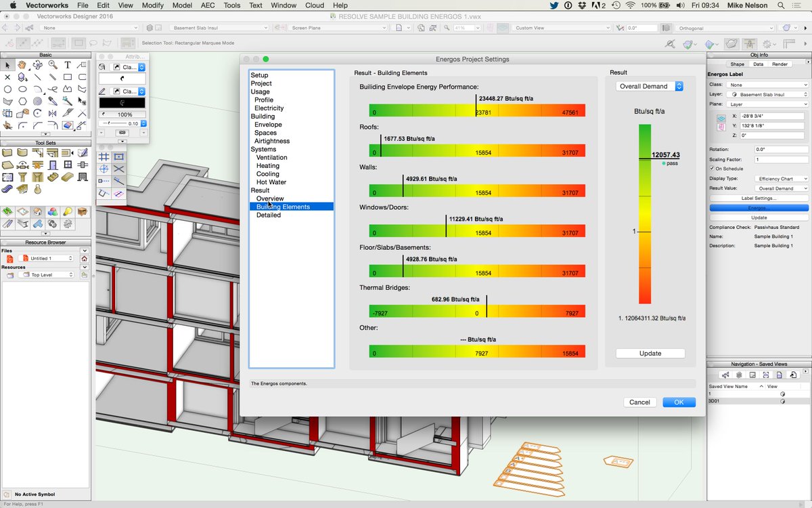
Task: Switch to the Render tab in Obj Info
Action: [x=780, y=62]
